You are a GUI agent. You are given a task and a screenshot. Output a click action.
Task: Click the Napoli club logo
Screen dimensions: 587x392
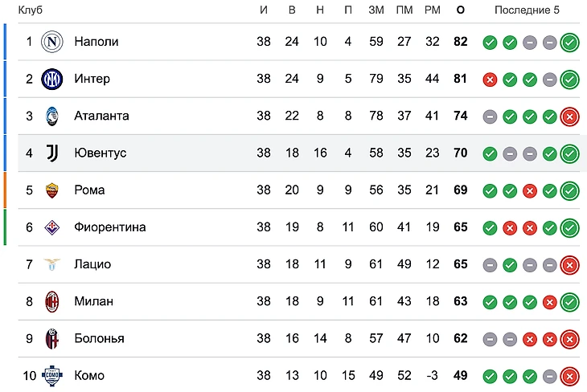[x=52, y=42]
